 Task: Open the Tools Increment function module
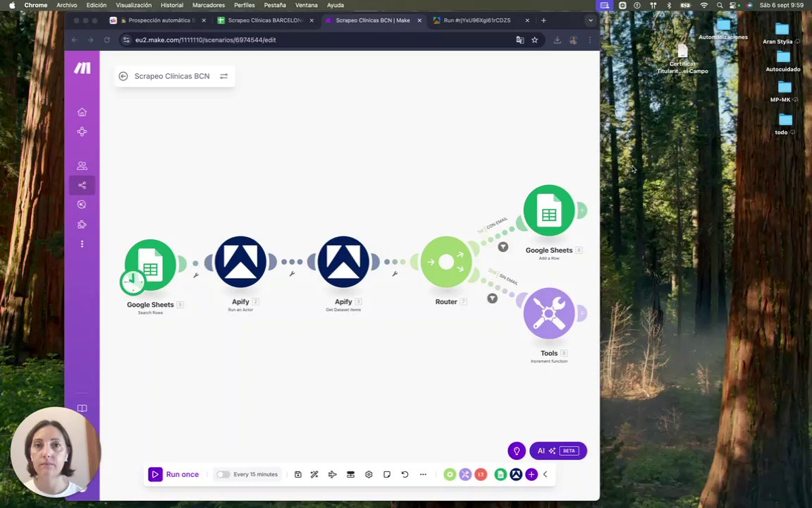[x=549, y=313]
